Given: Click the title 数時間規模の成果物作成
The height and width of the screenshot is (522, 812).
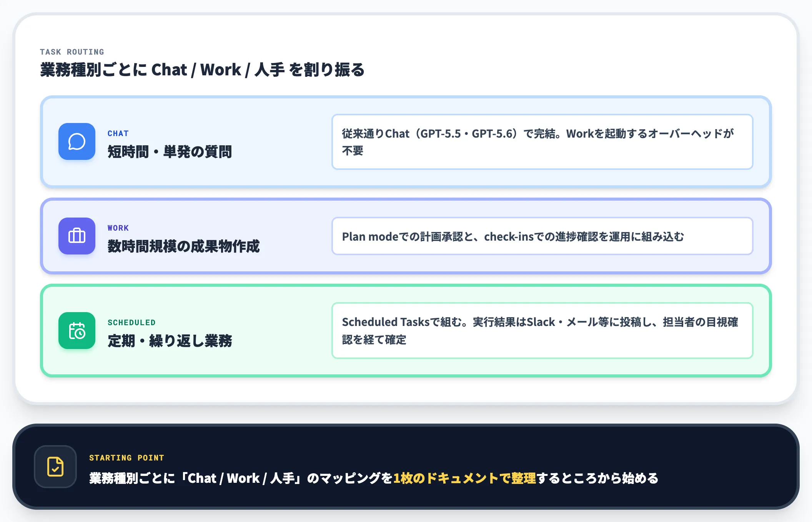Looking at the screenshot, I should [x=183, y=246].
